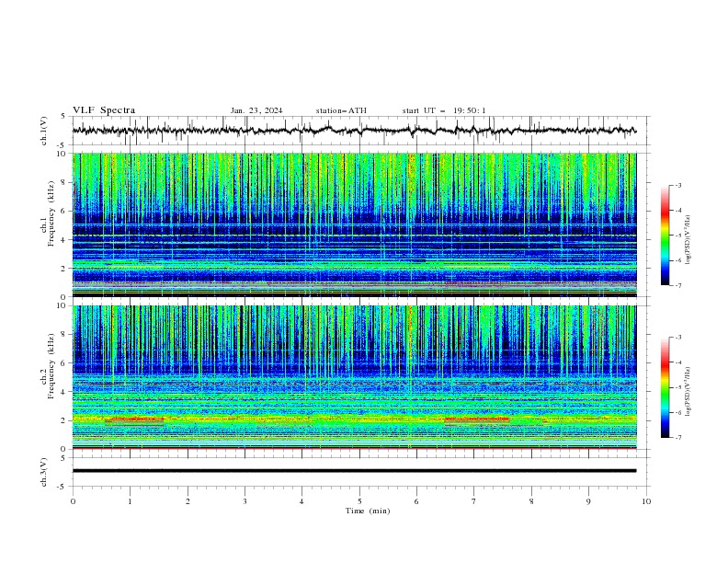Viewport: 728px width, 563px height.
Task: Click the lower colorbar next to ch.2 spectrogram
Action: coord(665,387)
